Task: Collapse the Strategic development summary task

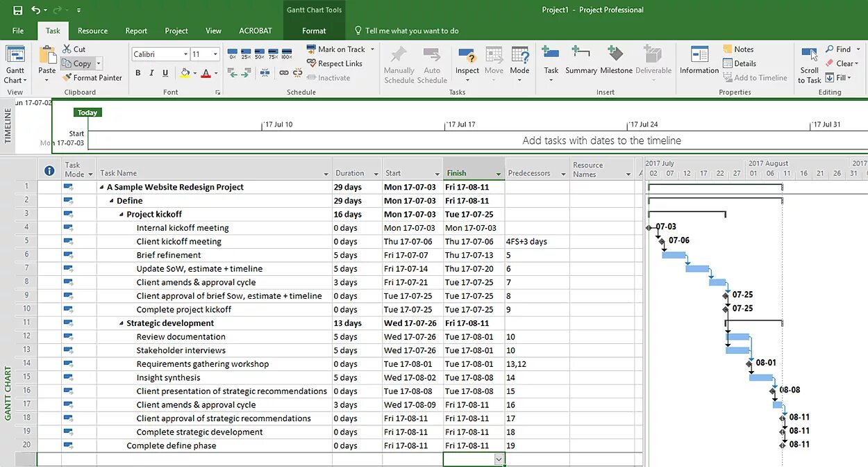Action: click(x=122, y=324)
